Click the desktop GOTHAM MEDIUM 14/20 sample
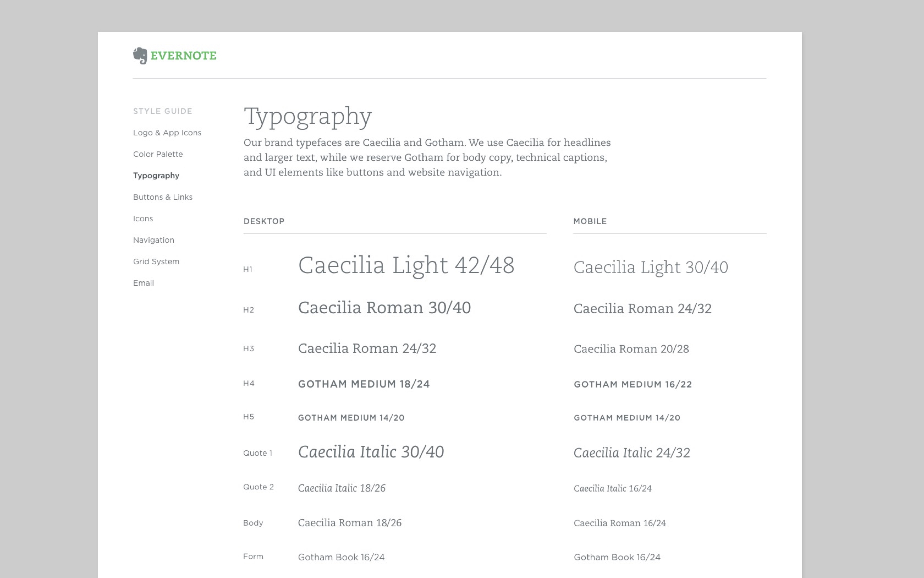 (351, 418)
